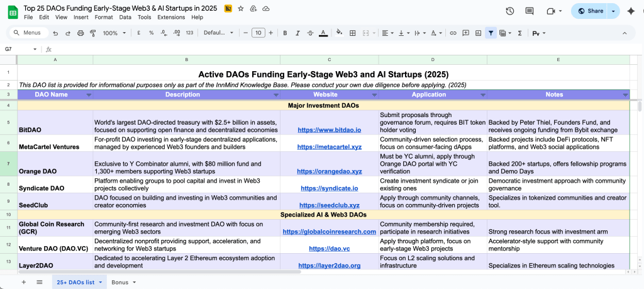
Task: Increase decimal places button
Action: 177,33
